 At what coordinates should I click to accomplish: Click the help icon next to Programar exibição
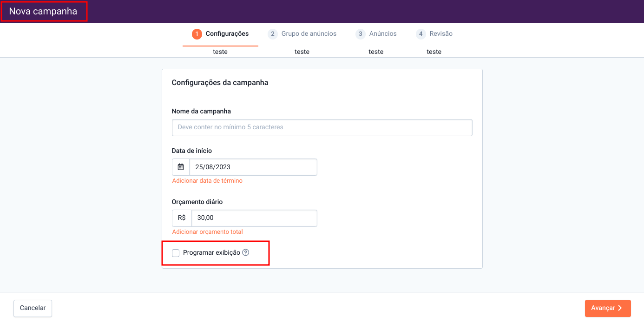tap(246, 253)
